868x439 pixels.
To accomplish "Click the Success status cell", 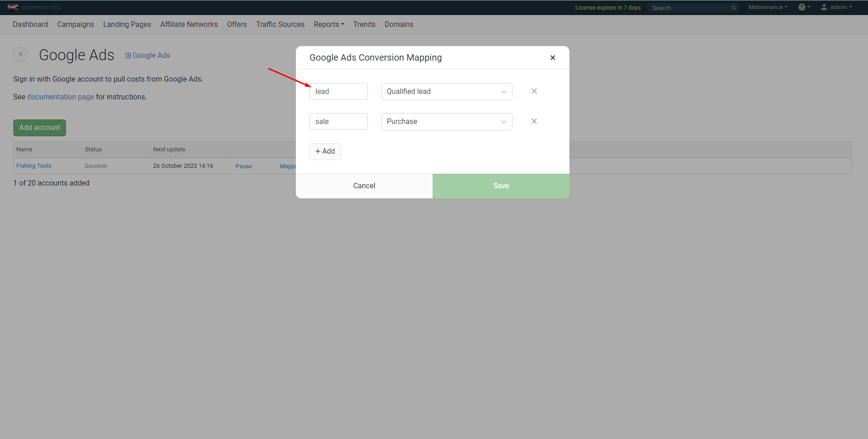I will tap(96, 166).
